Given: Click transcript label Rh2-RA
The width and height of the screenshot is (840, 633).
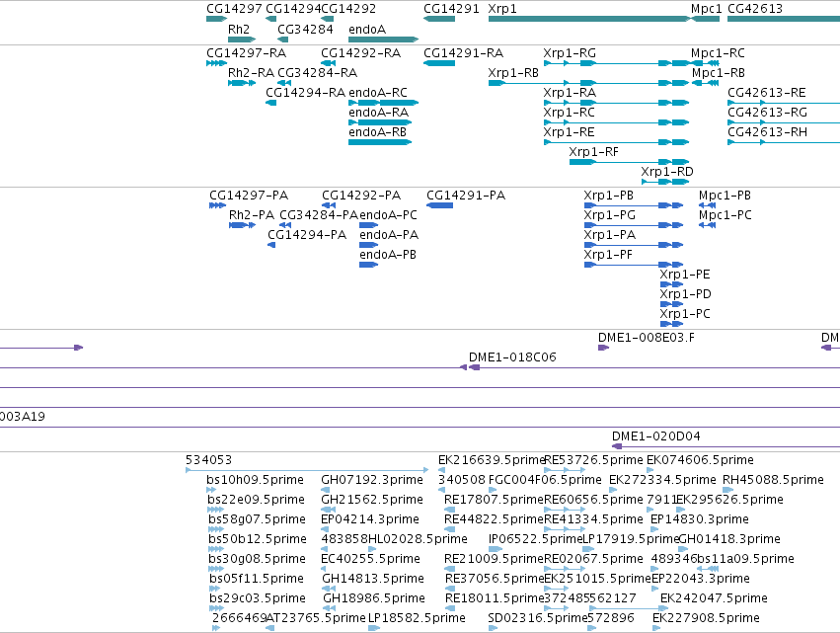Looking at the screenshot, I should 252,73.
